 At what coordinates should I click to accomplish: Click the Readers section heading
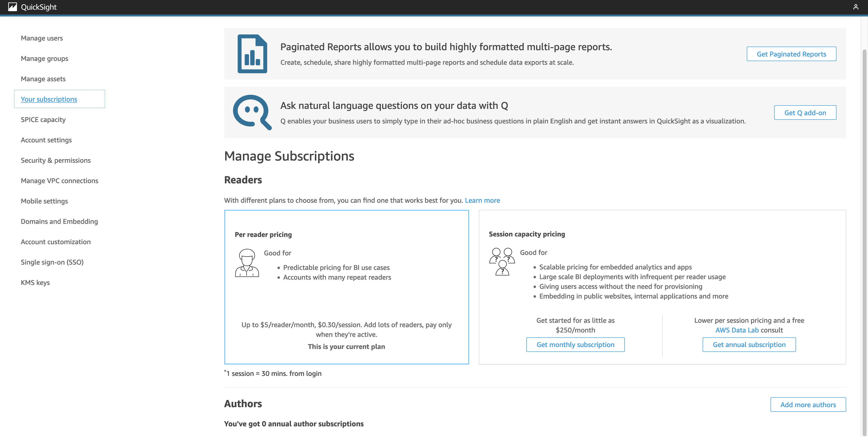coord(243,180)
